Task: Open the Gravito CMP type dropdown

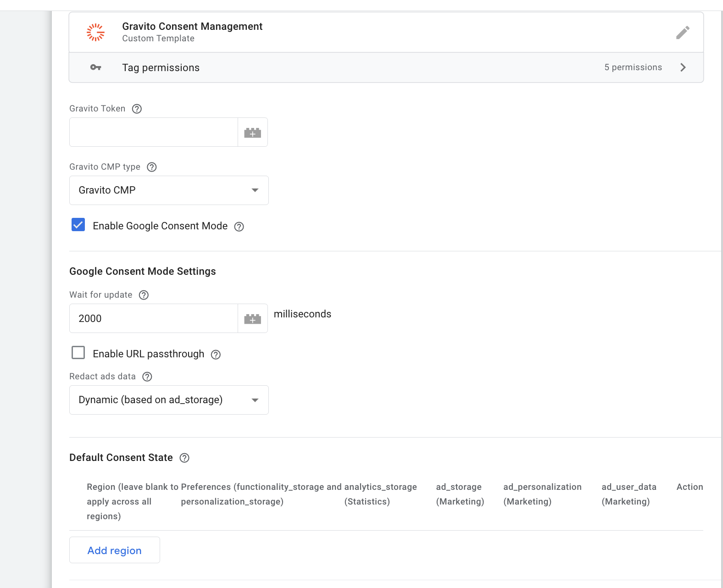Action: pyautogui.click(x=169, y=190)
